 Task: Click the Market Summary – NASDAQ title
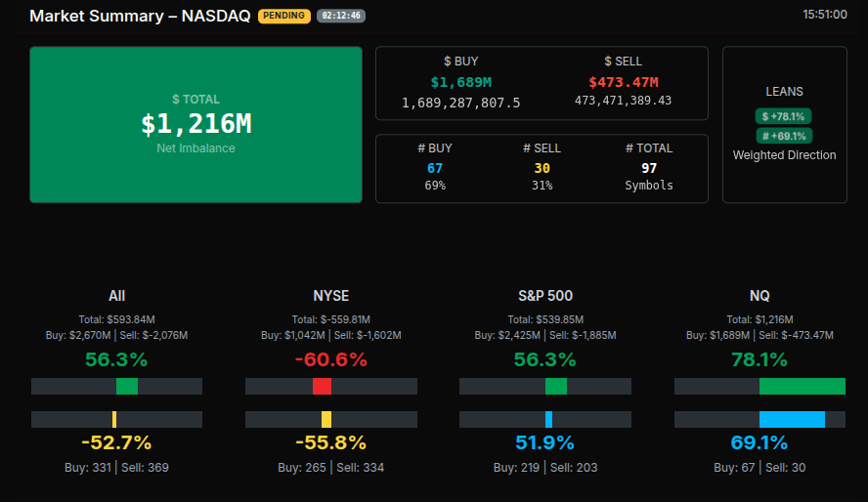[140, 17]
